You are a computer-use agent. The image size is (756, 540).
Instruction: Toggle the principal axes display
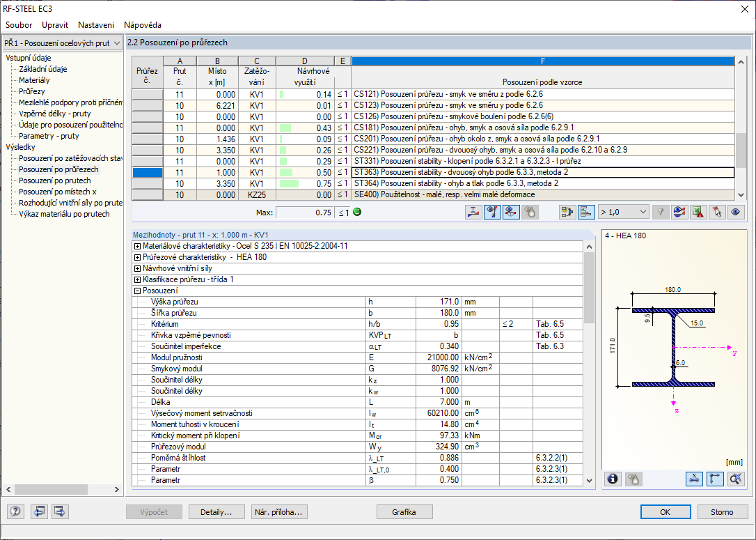pos(715,479)
